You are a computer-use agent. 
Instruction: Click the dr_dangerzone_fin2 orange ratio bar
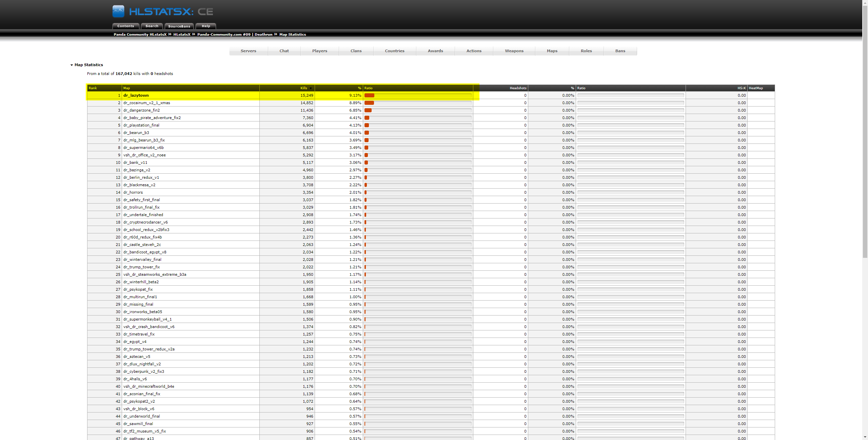368,110
